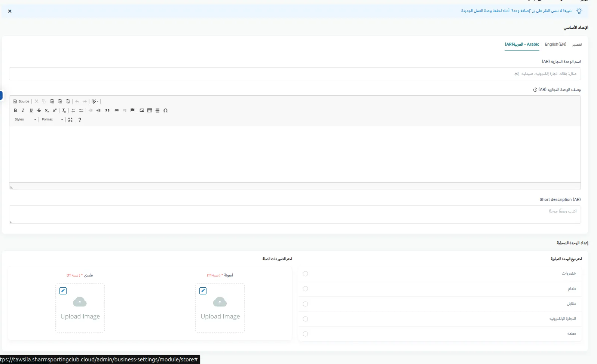Screen dimensions: 597x364
Task: Insert a special character (Omega icon)
Action: pyautogui.click(x=165, y=110)
